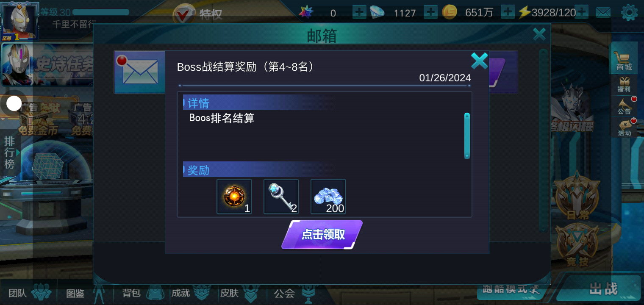Select the orange orb reward item
Image resolution: width=644 pixels, height=305 pixels.
pos(234,197)
